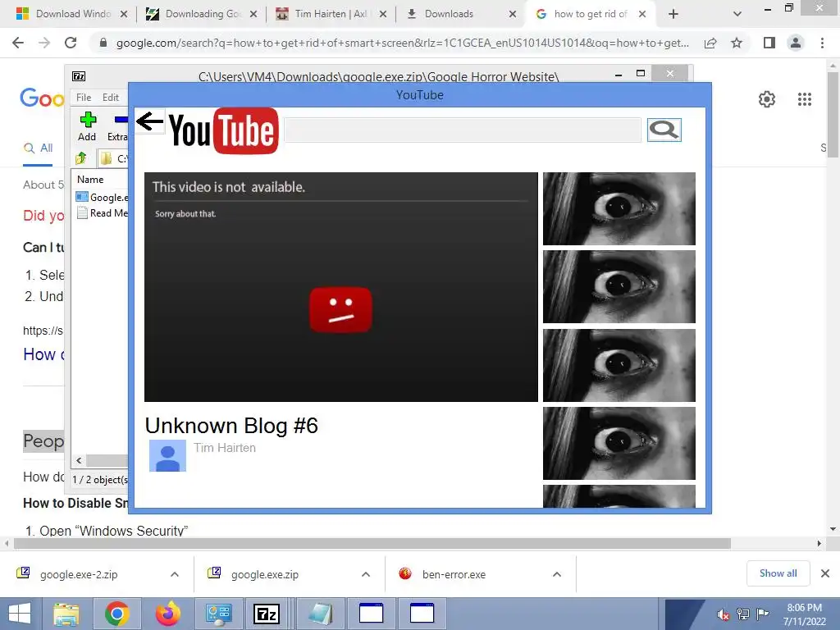The width and height of the screenshot is (840, 630).
Task: Open the taskbar clock showing 8:06 PM
Action: tap(804, 614)
